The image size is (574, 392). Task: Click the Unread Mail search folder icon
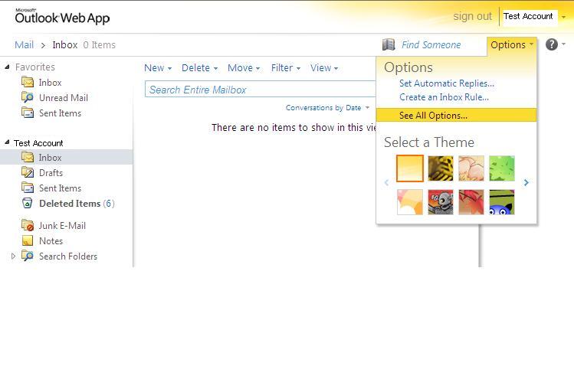point(28,98)
